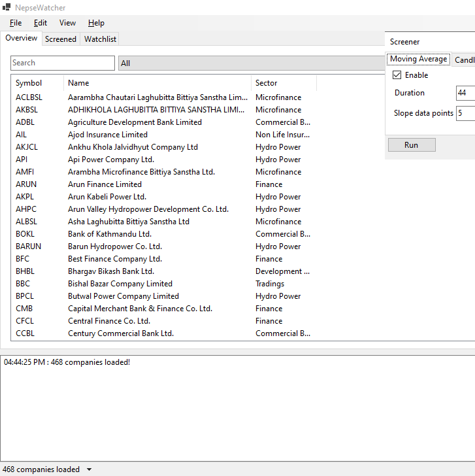
Task: Open the Edit menu
Action: (x=41, y=23)
